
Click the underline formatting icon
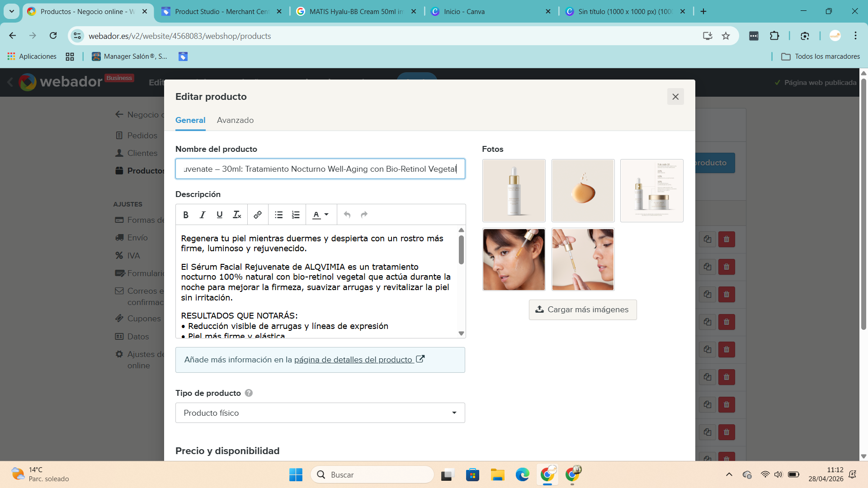[x=220, y=215]
